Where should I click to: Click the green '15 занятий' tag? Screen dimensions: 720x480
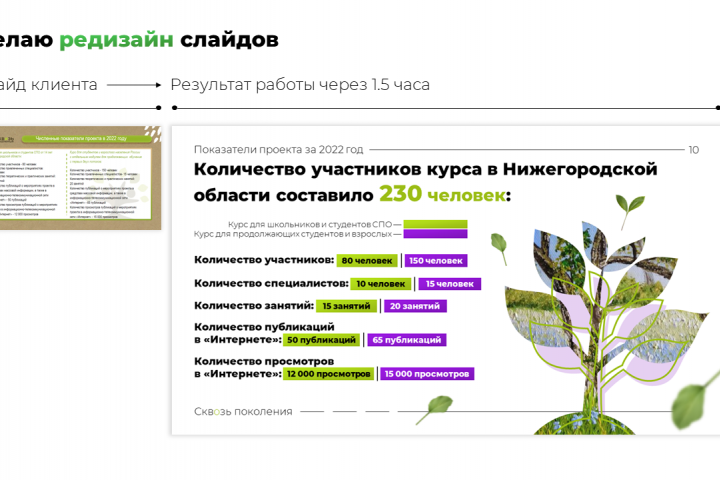click(346, 306)
